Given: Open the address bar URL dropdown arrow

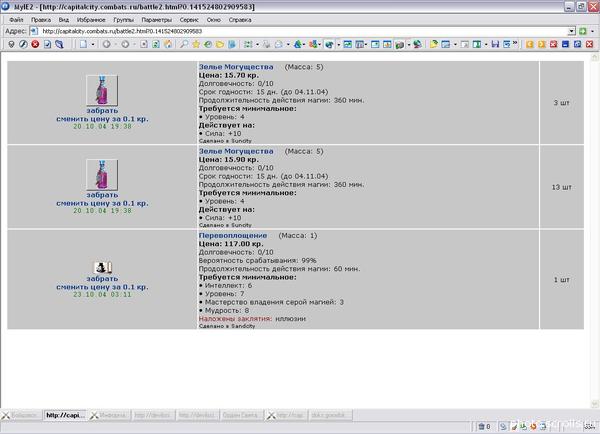Looking at the screenshot, I should (571, 31).
